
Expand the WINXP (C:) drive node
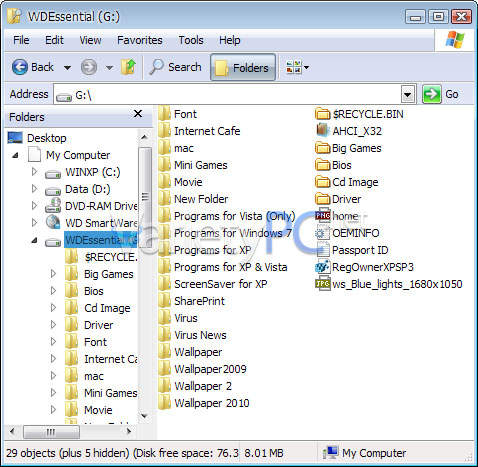coord(34,172)
